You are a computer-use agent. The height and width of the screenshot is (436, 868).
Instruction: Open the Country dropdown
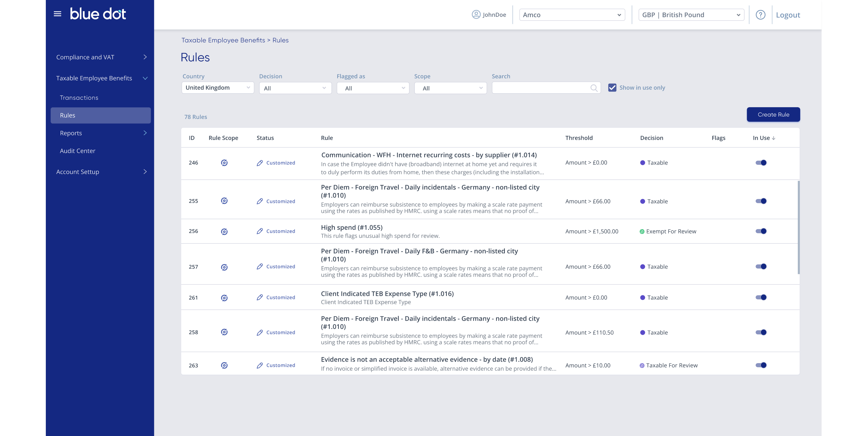(x=218, y=88)
